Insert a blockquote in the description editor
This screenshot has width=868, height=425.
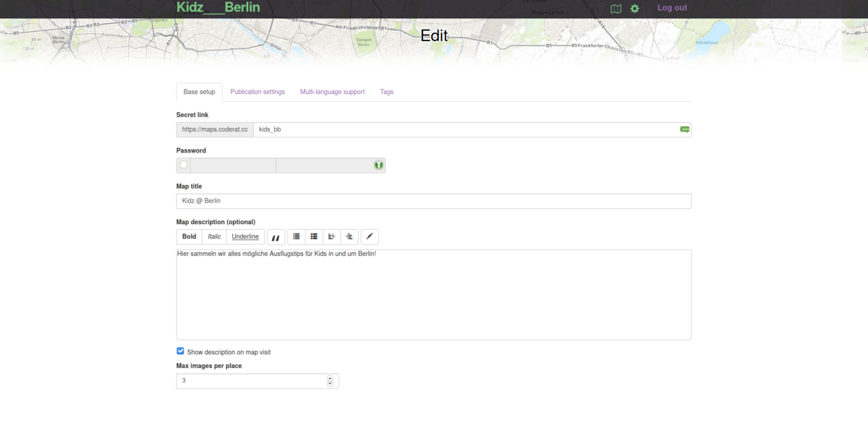pyautogui.click(x=276, y=236)
